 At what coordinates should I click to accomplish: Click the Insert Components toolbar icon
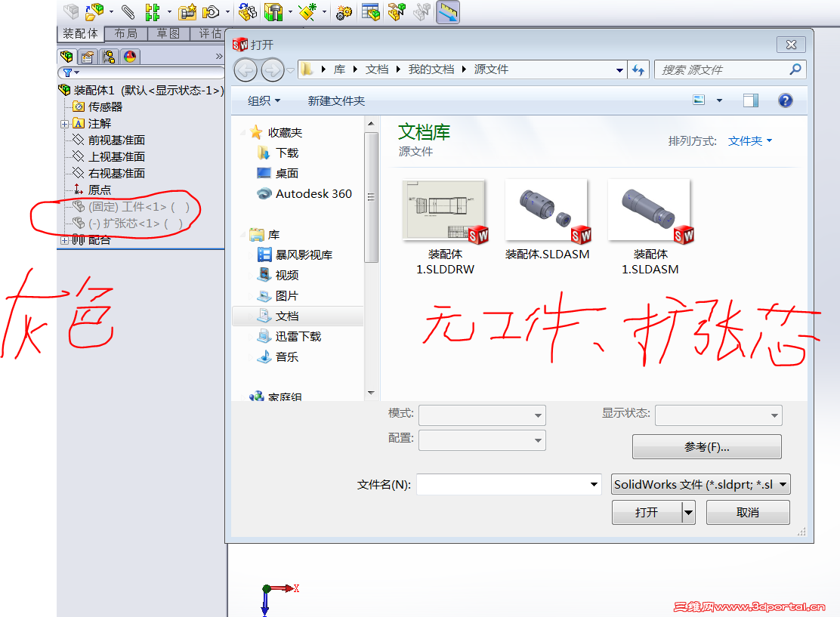click(94, 12)
